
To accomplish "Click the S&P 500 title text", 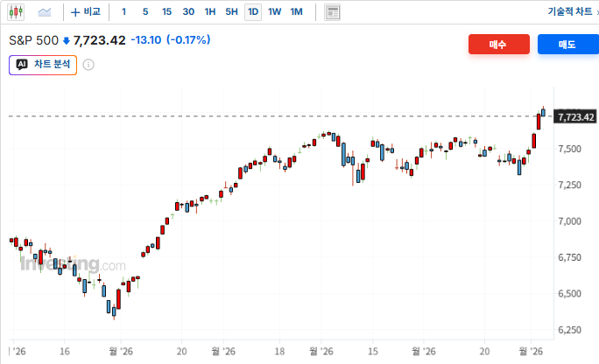I will click(33, 40).
